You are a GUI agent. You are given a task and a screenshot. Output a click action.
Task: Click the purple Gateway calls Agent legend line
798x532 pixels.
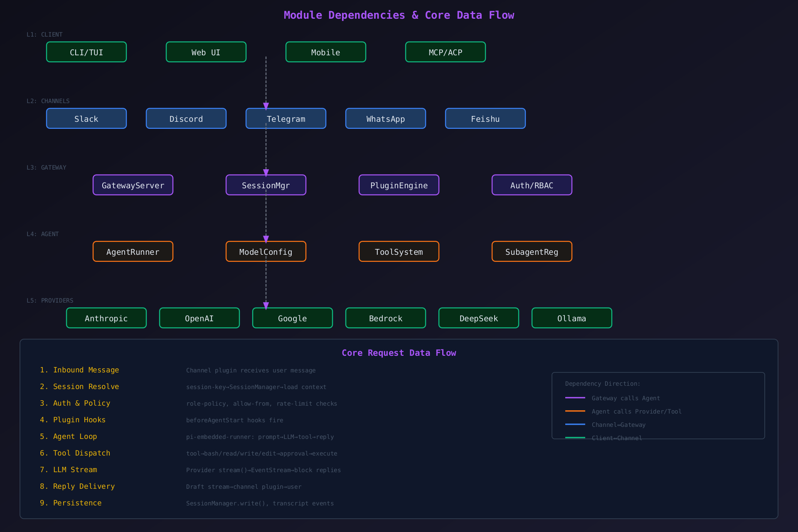[x=575, y=398]
